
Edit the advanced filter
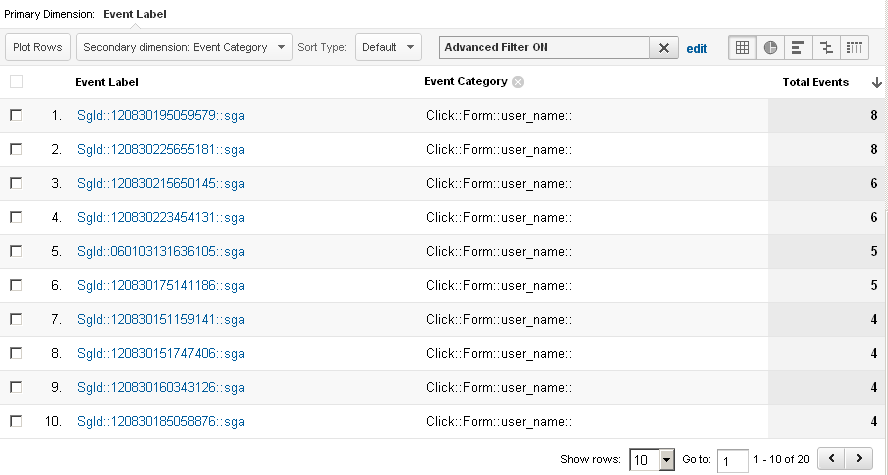tap(696, 48)
